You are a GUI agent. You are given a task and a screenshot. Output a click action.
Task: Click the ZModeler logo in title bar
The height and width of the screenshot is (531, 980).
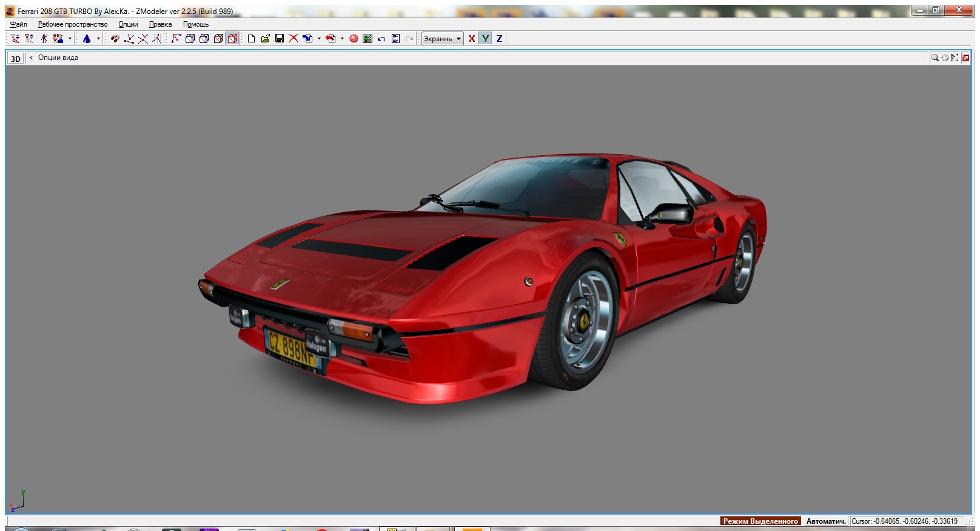[x=10, y=11]
